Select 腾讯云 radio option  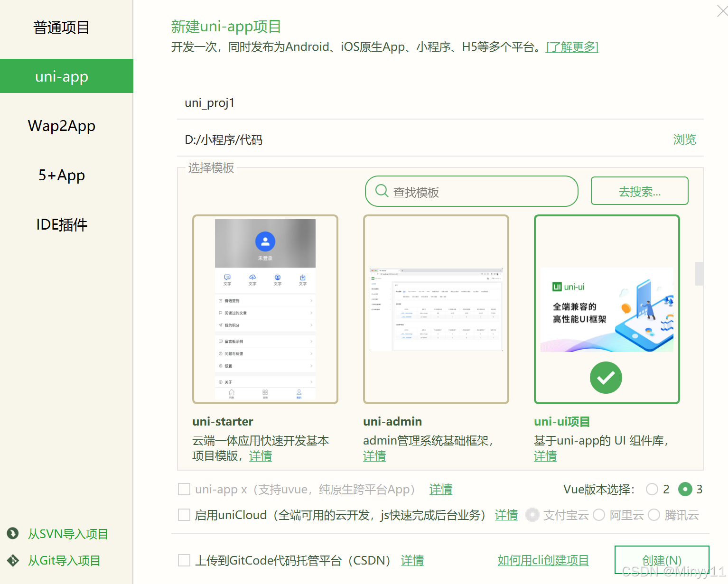[654, 515]
